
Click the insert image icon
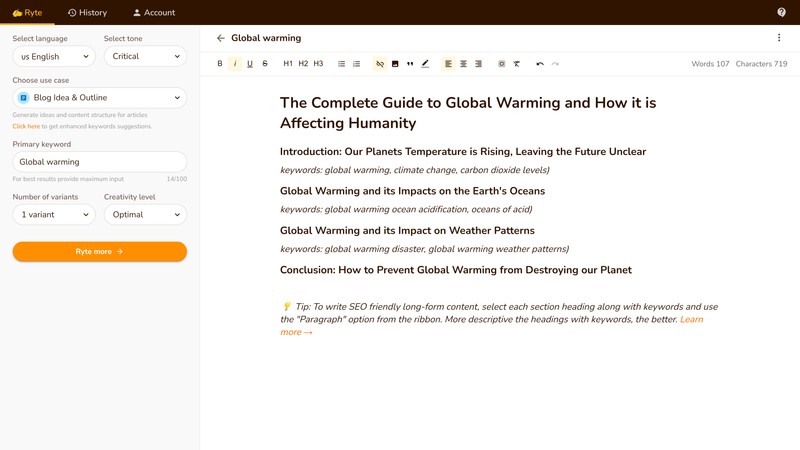tap(395, 64)
